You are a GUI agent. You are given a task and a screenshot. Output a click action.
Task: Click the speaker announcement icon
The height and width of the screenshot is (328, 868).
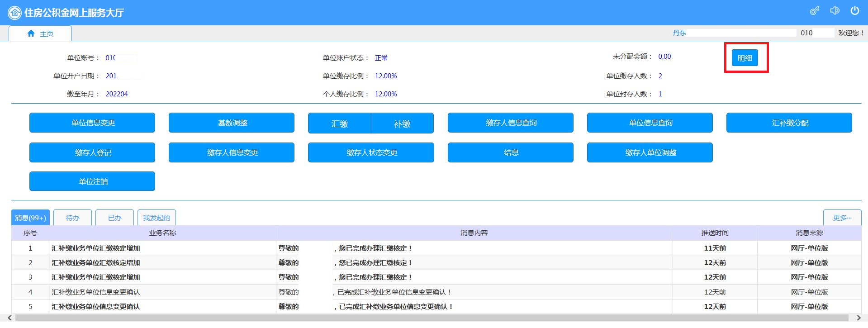pyautogui.click(x=835, y=10)
